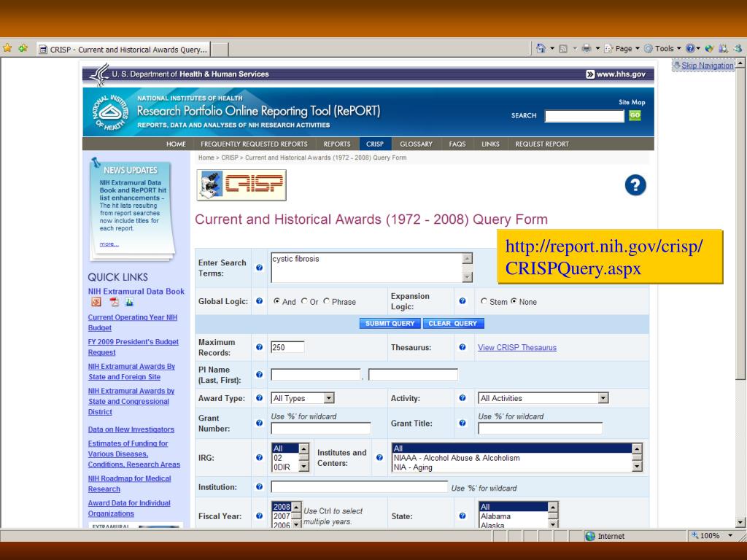Open the large CRISP help question mark
The height and width of the screenshot is (560, 747).
(x=635, y=184)
